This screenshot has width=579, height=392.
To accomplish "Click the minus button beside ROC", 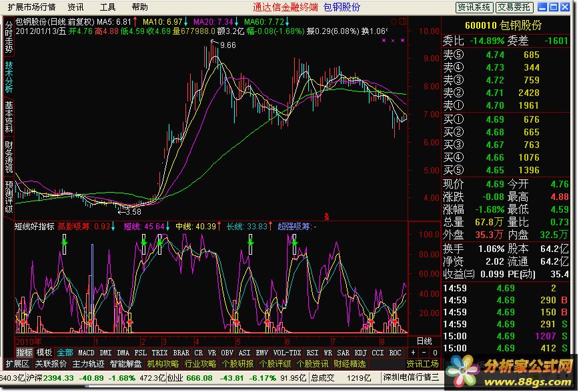I will click(424, 353).
